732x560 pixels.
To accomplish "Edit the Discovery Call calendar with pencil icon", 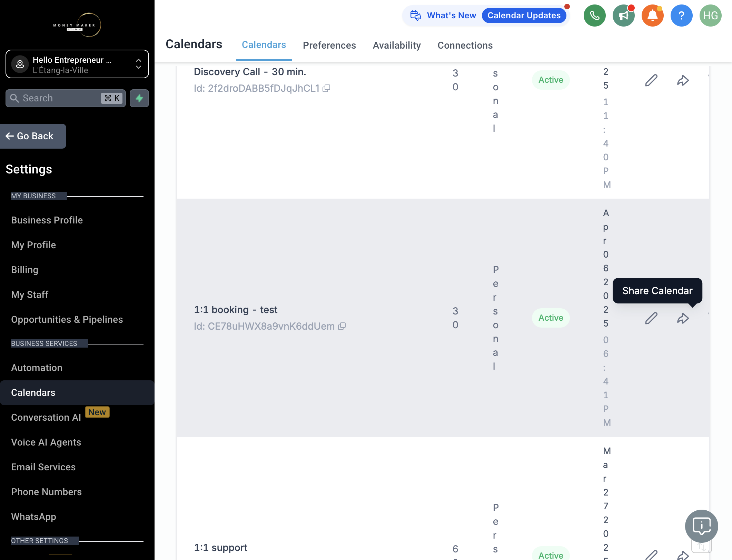I will coord(651,80).
